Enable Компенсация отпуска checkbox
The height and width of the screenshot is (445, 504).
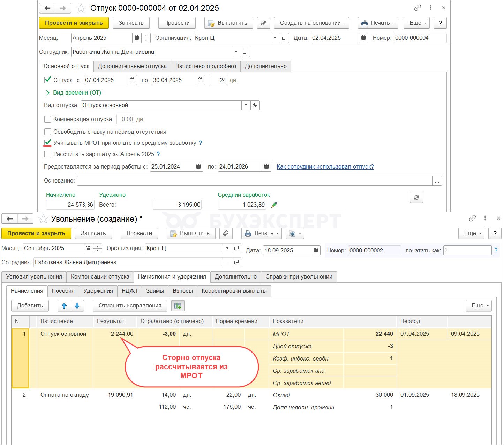coord(48,119)
